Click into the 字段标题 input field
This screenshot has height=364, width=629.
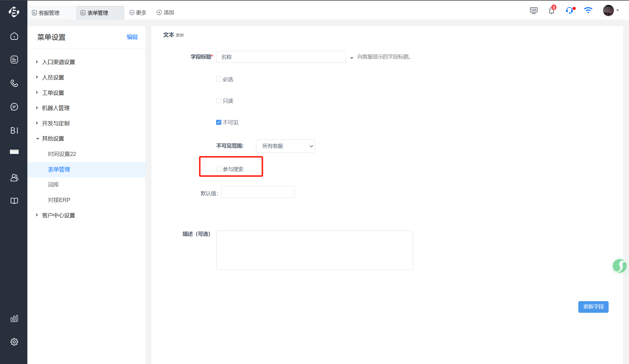(x=281, y=57)
